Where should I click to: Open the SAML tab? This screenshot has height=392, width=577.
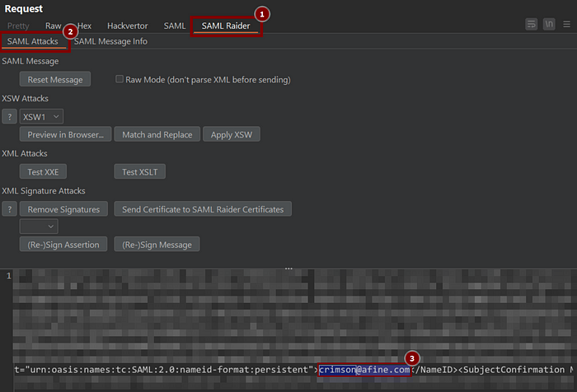(175, 26)
